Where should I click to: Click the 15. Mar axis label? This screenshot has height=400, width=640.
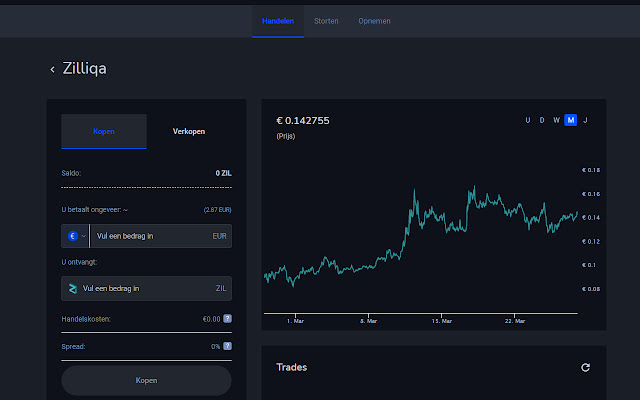(442, 321)
